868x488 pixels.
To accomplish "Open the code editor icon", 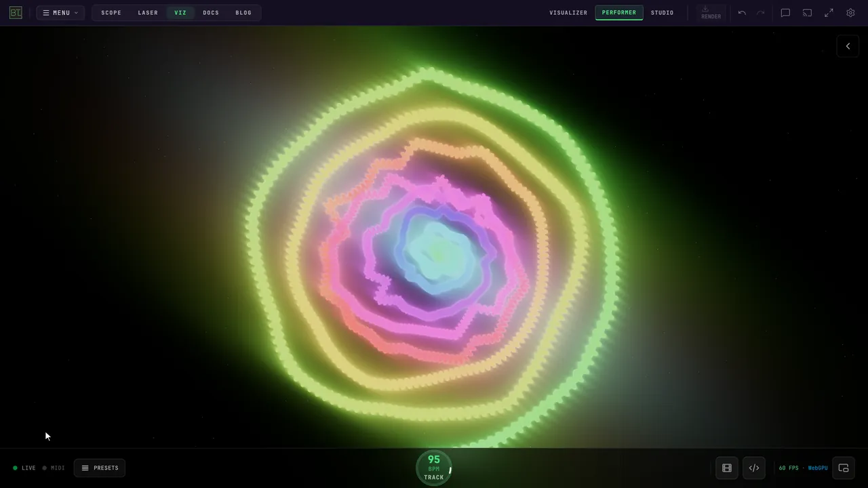I will pyautogui.click(x=754, y=468).
